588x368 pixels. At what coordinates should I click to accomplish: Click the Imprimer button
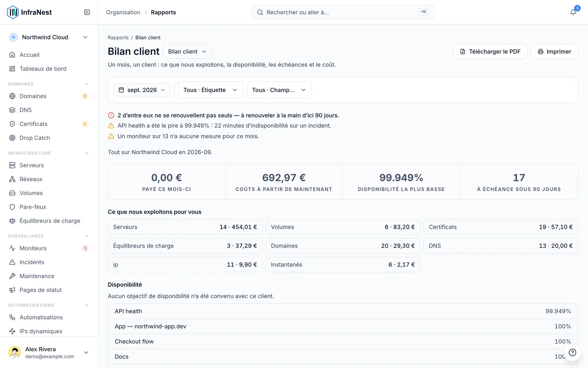[x=554, y=52]
